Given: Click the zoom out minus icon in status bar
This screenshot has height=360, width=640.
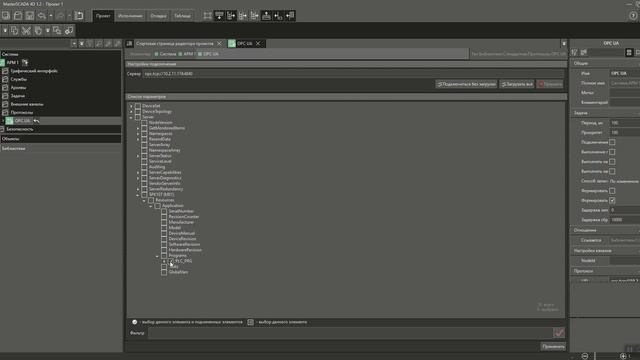Looking at the screenshot, I should [x=585, y=356].
